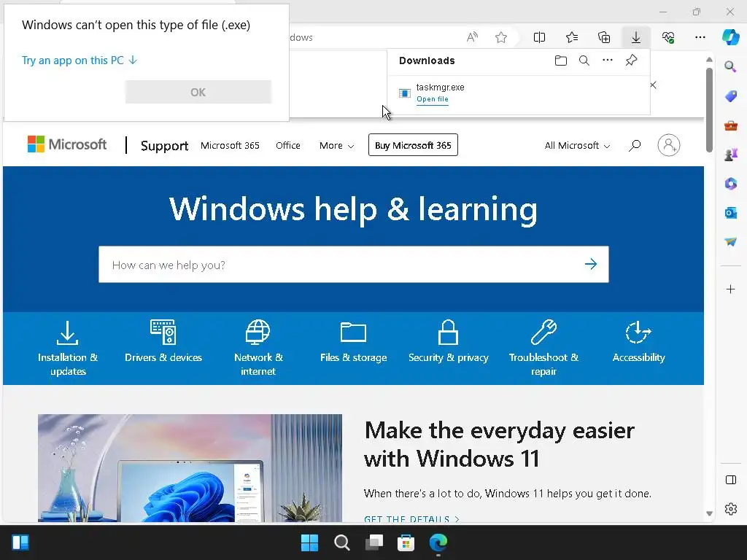Open Task View on taskbar
The height and width of the screenshot is (560, 747).
(x=374, y=542)
